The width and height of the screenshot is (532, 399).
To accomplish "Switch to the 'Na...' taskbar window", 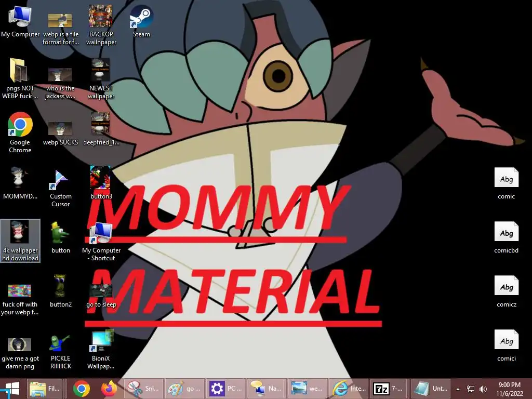I will (267, 389).
